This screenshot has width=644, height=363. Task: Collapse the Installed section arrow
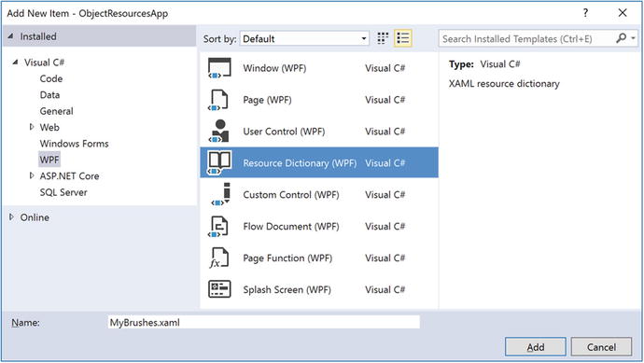pos(10,36)
